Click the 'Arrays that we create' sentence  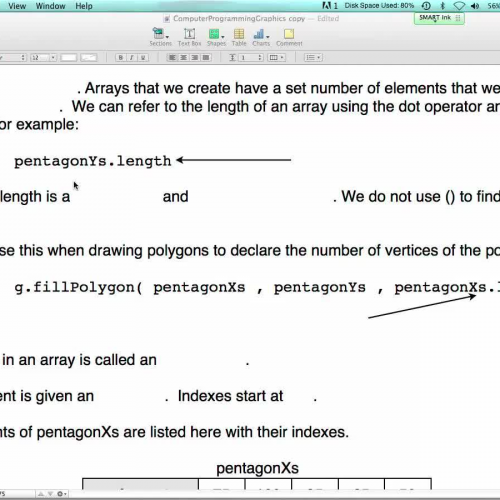coord(292,89)
